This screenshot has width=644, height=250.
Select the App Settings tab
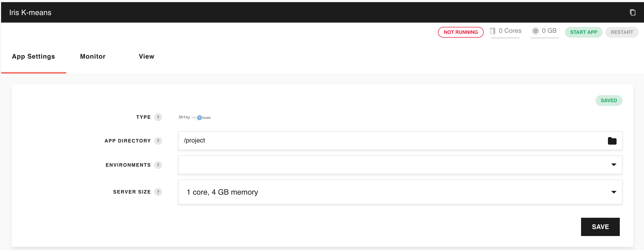point(33,56)
